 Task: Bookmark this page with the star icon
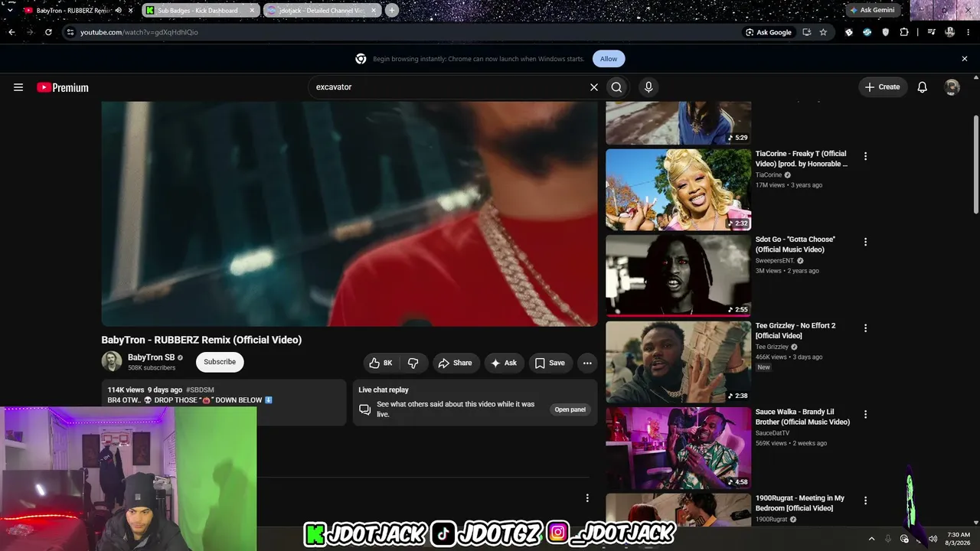tap(823, 32)
